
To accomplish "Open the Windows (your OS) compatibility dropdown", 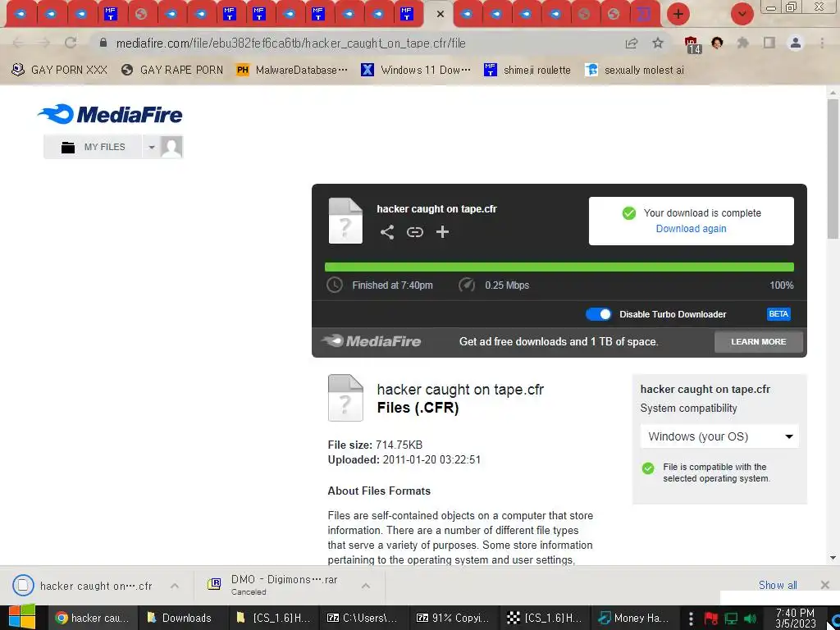I will tap(719, 436).
